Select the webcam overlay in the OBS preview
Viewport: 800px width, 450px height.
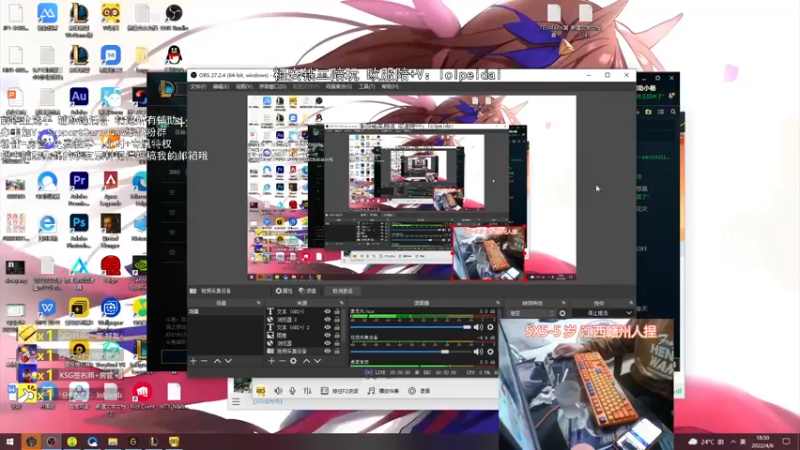[x=488, y=253]
